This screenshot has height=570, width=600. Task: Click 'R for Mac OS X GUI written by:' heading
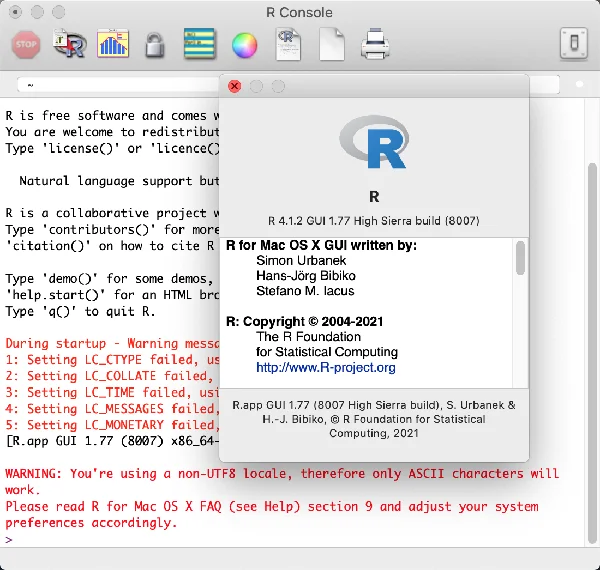[x=321, y=246]
